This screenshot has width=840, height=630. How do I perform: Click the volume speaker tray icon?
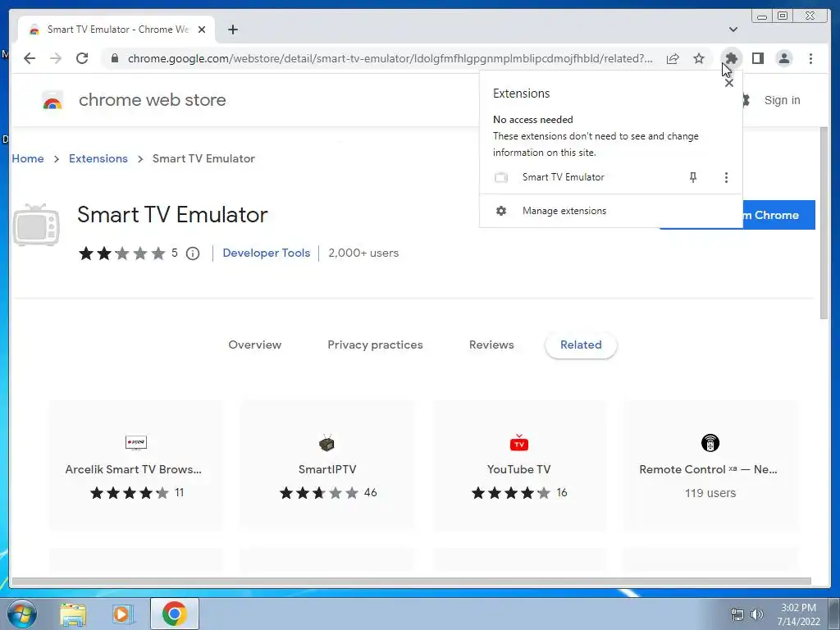coord(757,614)
